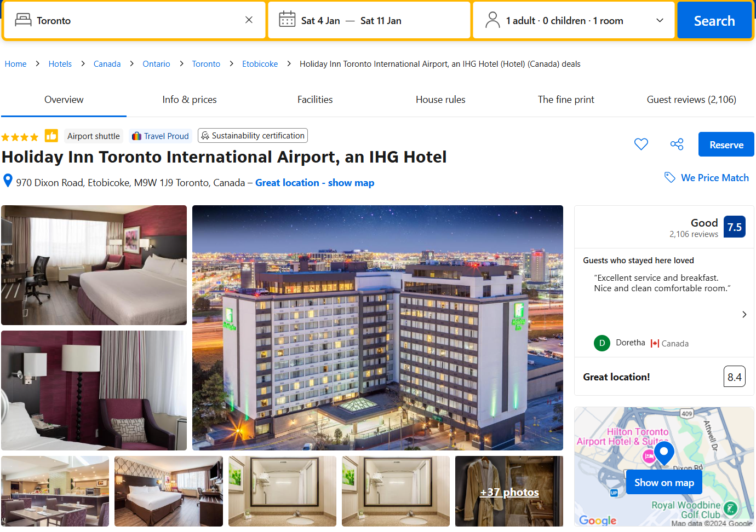Viewport: 756px width, 532px height.
Task: Click the 2,106 reviews text
Action: click(x=694, y=234)
